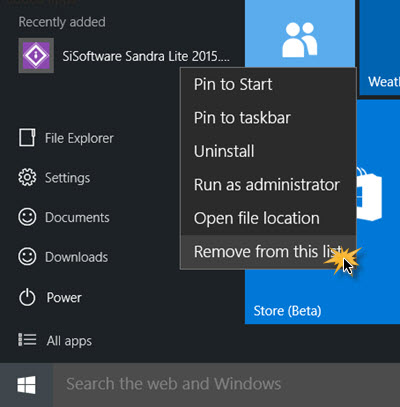
Task: Choose Pin to taskbar option
Action: (x=268, y=118)
